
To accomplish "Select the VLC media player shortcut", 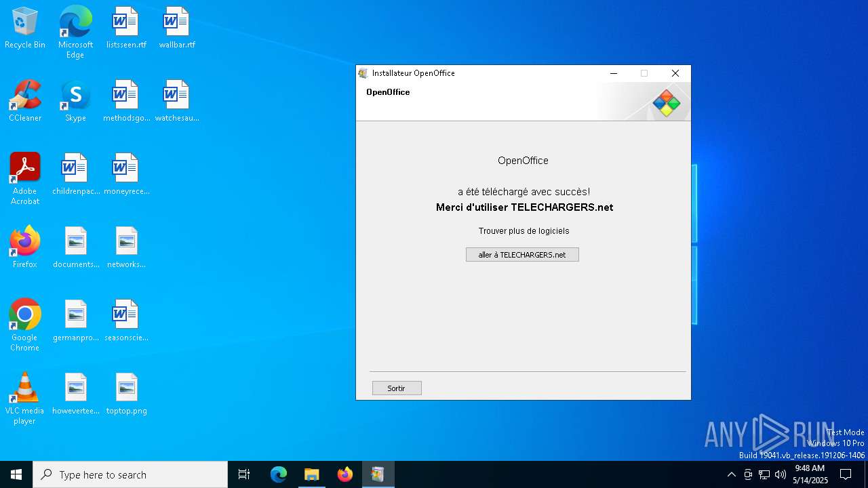I will (x=25, y=399).
